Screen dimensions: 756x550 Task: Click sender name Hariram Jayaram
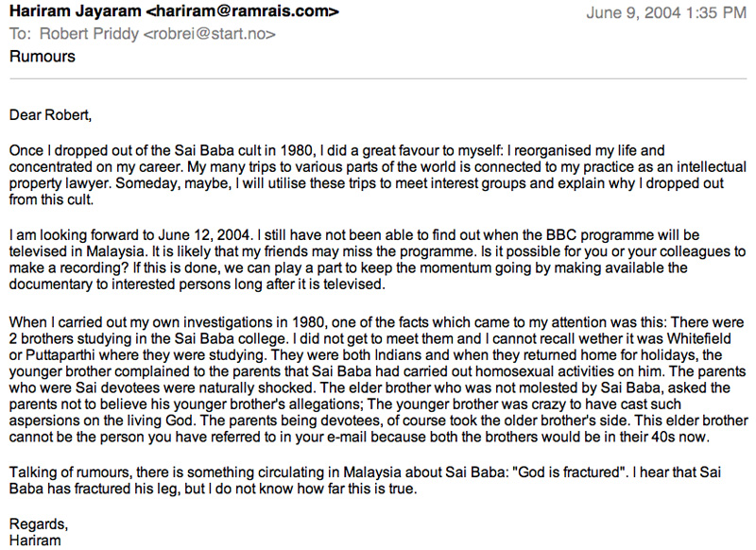click(x=65, y=12)
